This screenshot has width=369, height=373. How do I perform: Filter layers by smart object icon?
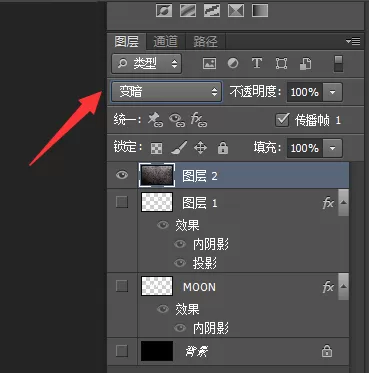306,63
